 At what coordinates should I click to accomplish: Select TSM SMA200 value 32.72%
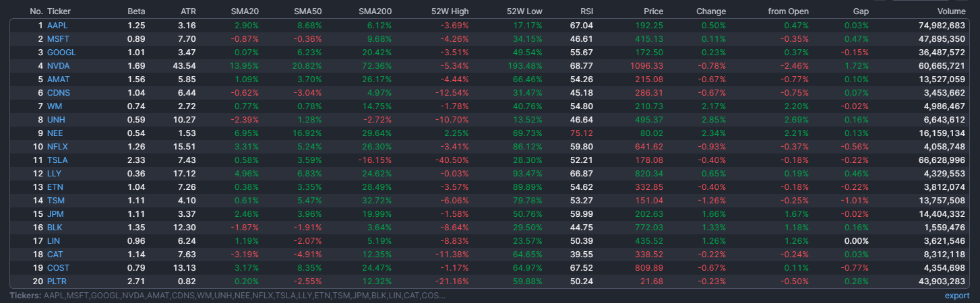click(x=377, y=200)
